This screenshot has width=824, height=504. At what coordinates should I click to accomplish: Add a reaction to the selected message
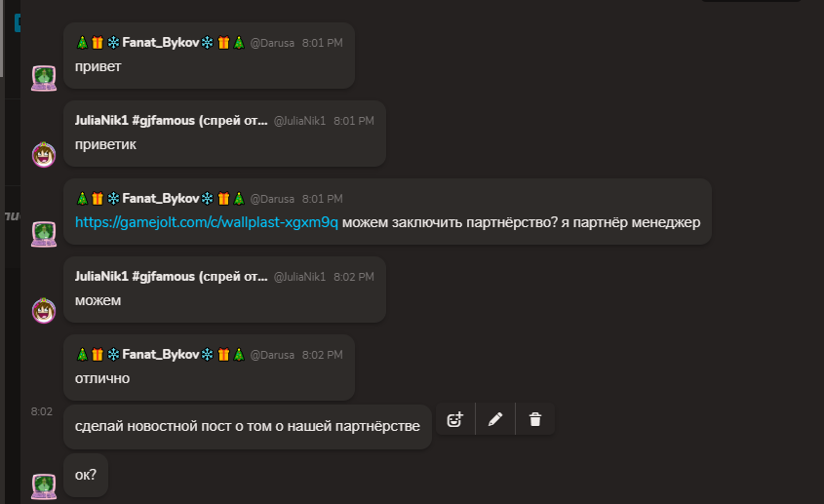[x=454, y=420]
